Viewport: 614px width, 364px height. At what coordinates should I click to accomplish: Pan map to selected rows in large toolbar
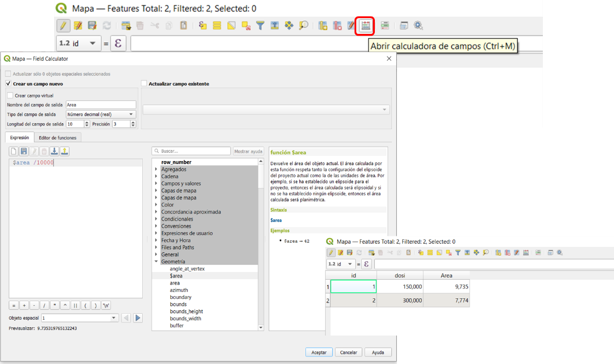click(289, 26)
